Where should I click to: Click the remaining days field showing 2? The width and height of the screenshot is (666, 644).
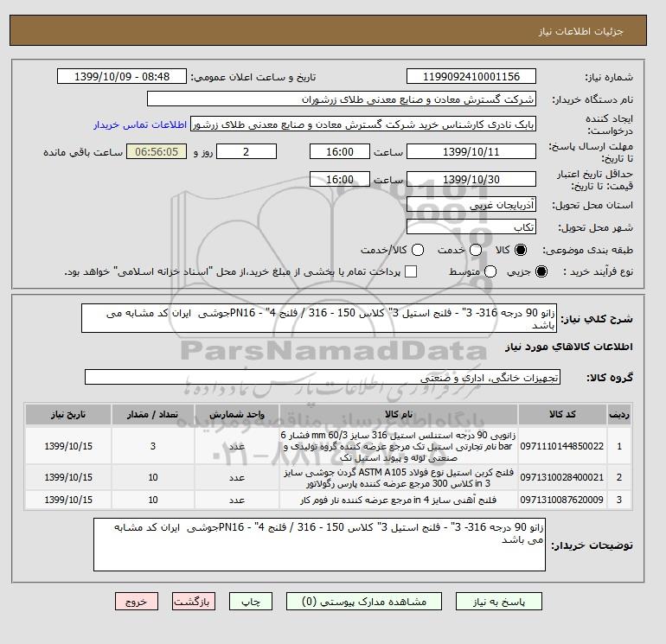(247, 151)
